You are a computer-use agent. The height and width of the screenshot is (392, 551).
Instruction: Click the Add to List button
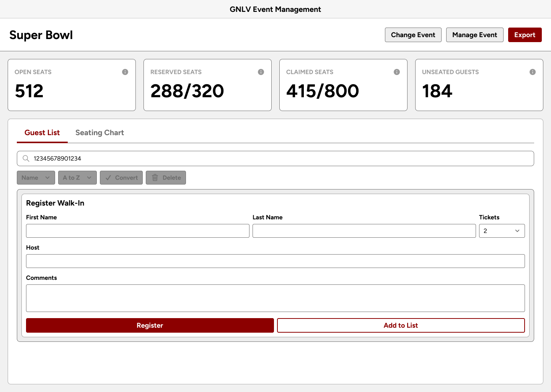(401, 325)
